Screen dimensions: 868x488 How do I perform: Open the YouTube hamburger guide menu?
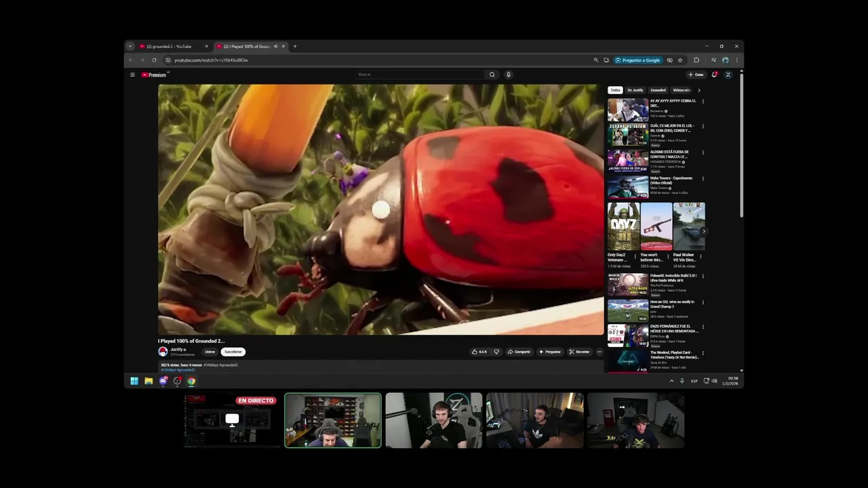pyautogui.click(x=132, y=75)
